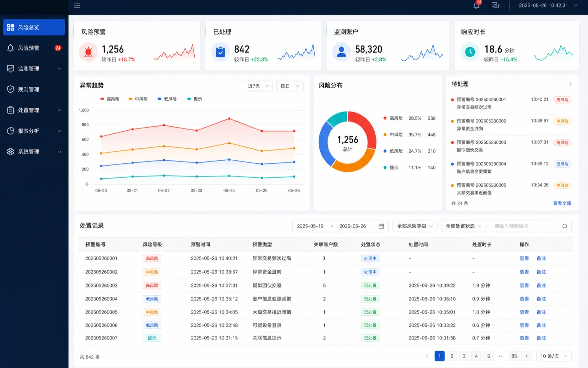The width and height of the screenshot is (588, 368).
Task: Click the next page arrow in pagination
Action: 526,356
